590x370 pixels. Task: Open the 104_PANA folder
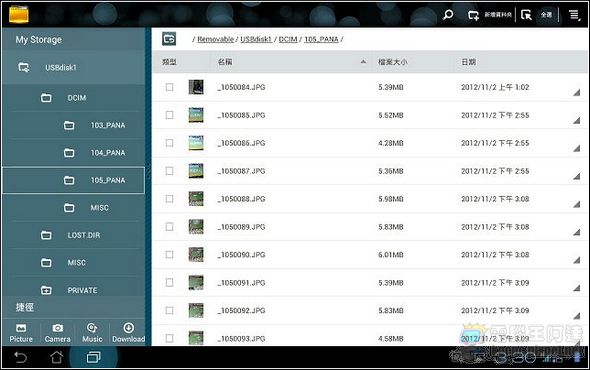coord(73,153)
